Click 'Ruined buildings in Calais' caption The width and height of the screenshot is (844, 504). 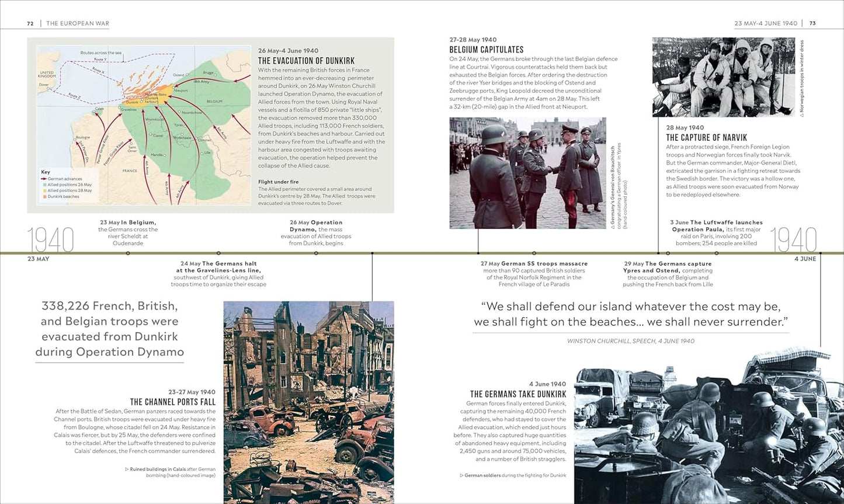tap(171, 472)
